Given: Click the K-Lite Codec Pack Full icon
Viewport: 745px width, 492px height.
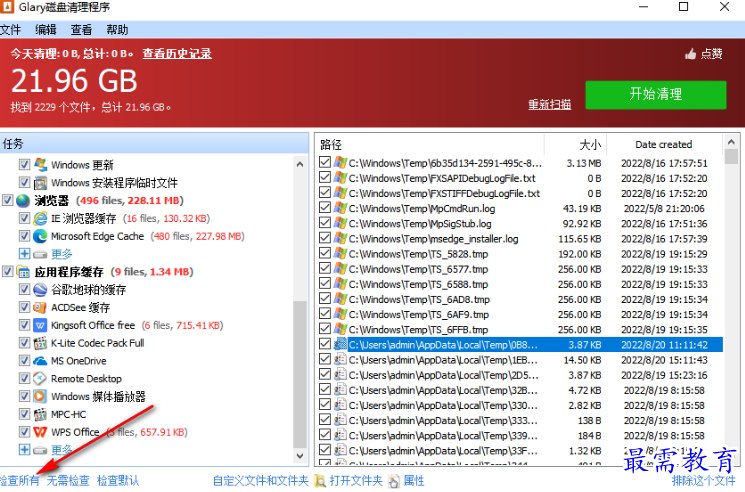Looking at the screenshot, I should (x=40, y=343).
